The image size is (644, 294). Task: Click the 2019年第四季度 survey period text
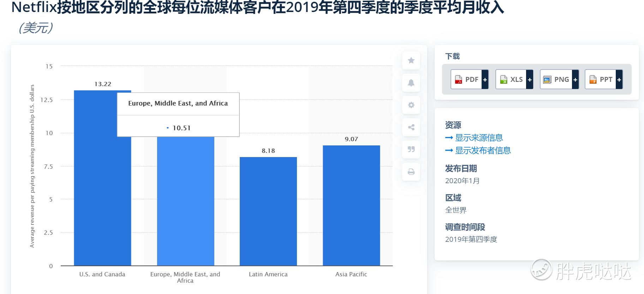tap(471, 239)
